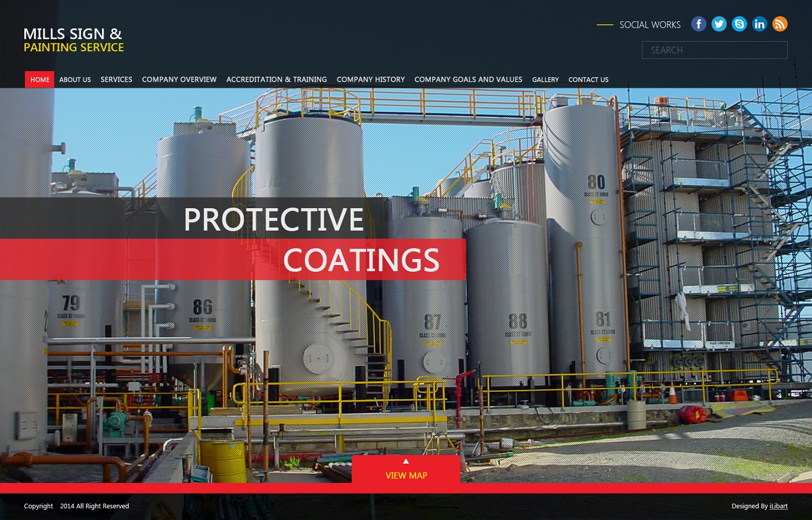812x520 pixels.
Task: Navigate to Accreditation & Training
Action: (276, 80)
